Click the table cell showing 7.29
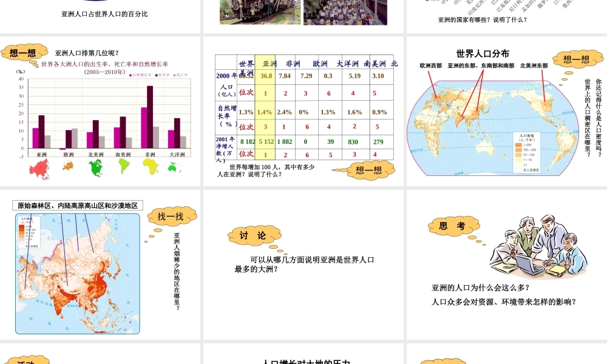This screenshot has height=364, width=607. pos(306,76)
